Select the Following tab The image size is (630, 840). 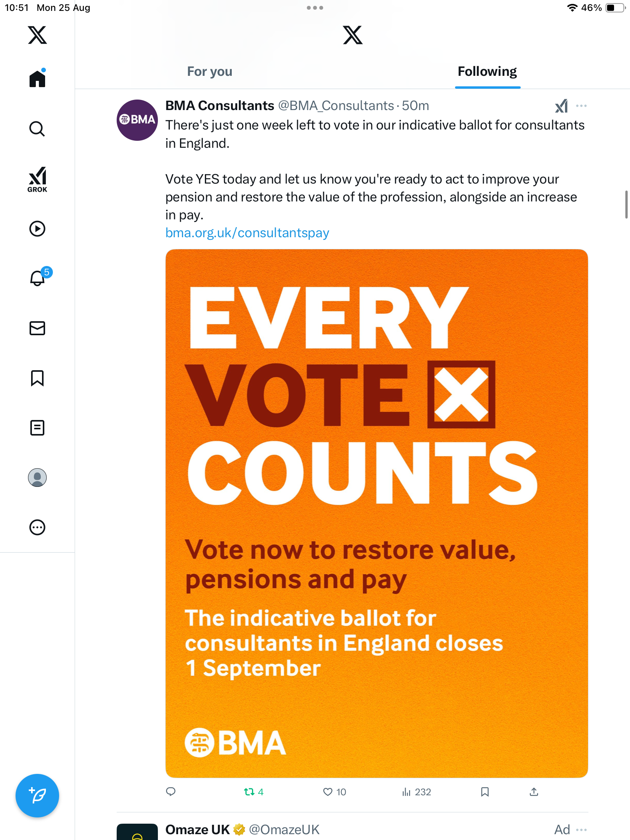487,72
